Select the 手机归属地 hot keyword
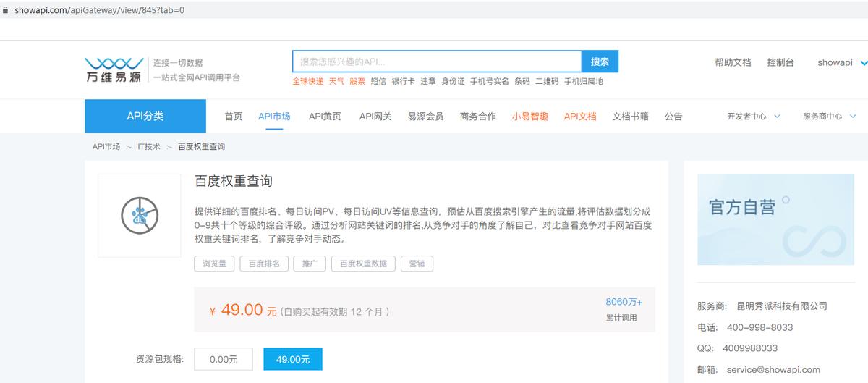The image size is (868, 383). [584, 82]
